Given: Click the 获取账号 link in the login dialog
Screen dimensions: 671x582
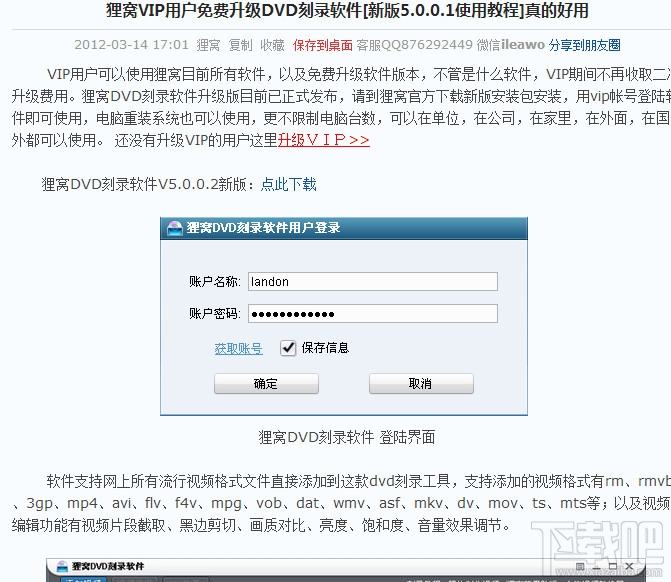Looking at the screenshot, I should click(x=238, y=348).
